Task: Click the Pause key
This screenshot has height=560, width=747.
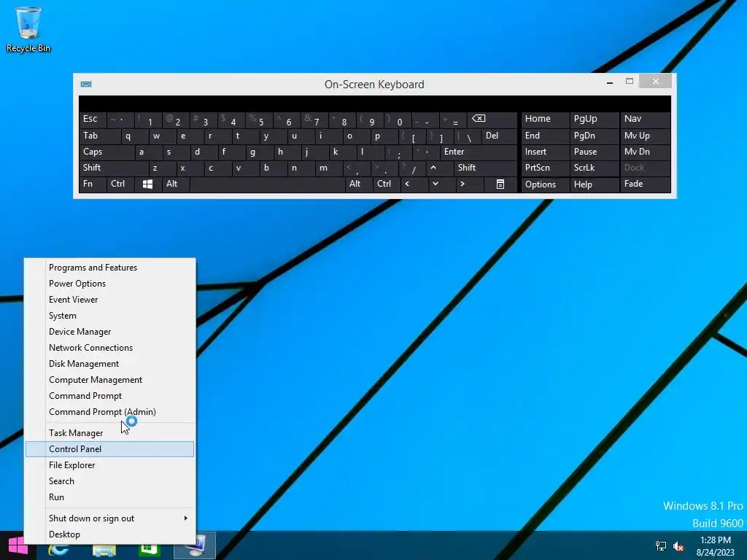Action: [x=595, y=152]
